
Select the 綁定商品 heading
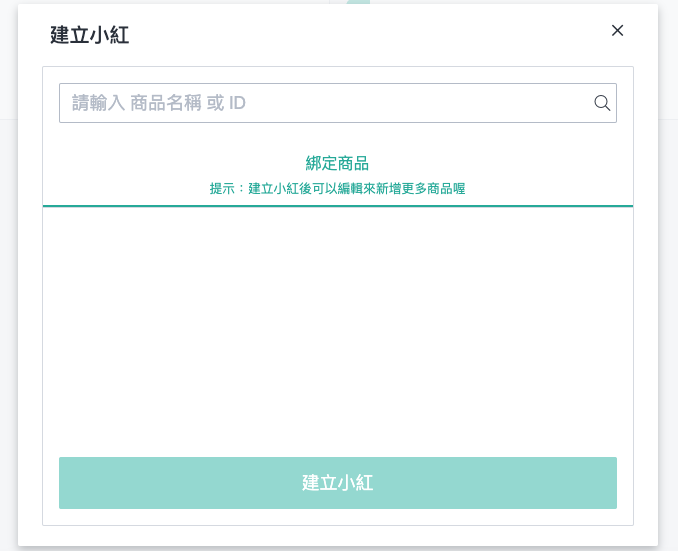337,163
